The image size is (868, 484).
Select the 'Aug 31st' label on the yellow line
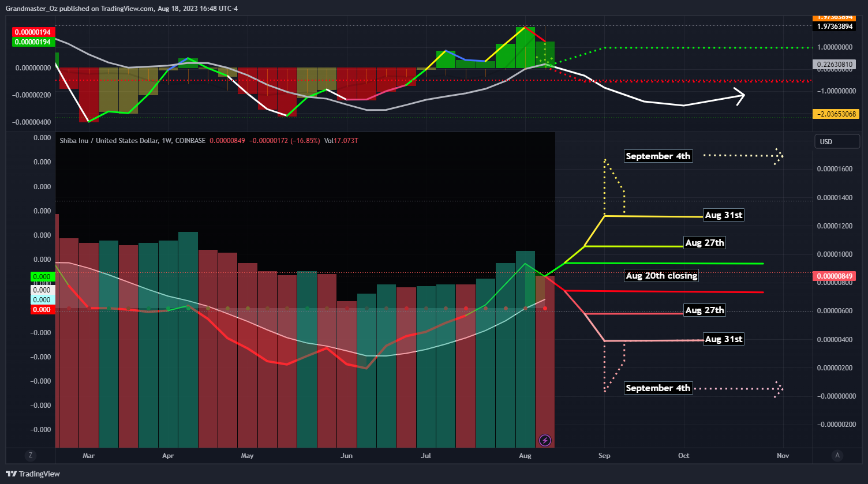pyautogui.click(x=724, y=216)
